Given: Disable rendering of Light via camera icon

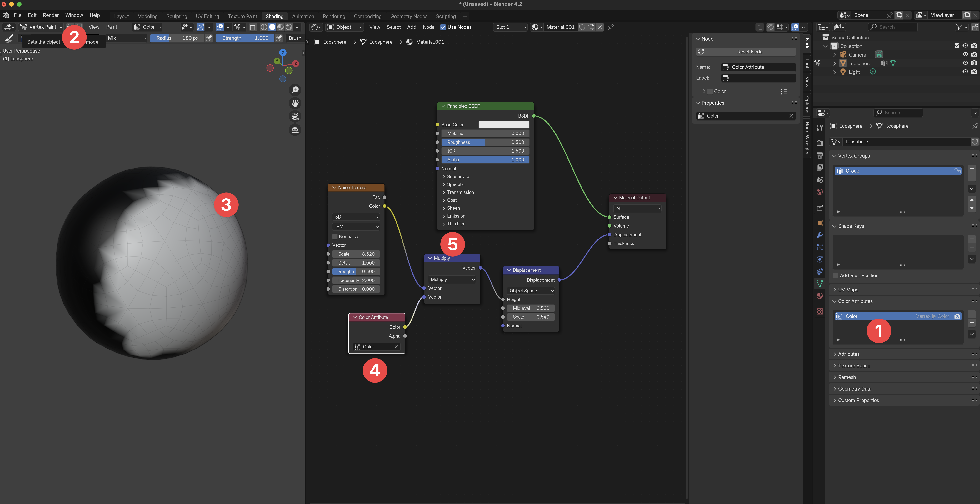Looking at the screenshot, I should tap(974, 72).
